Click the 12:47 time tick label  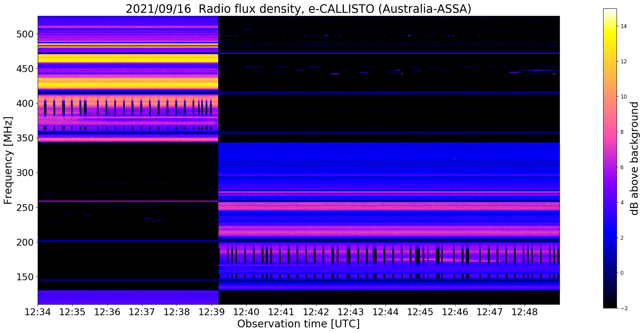(x=490, y=312)
